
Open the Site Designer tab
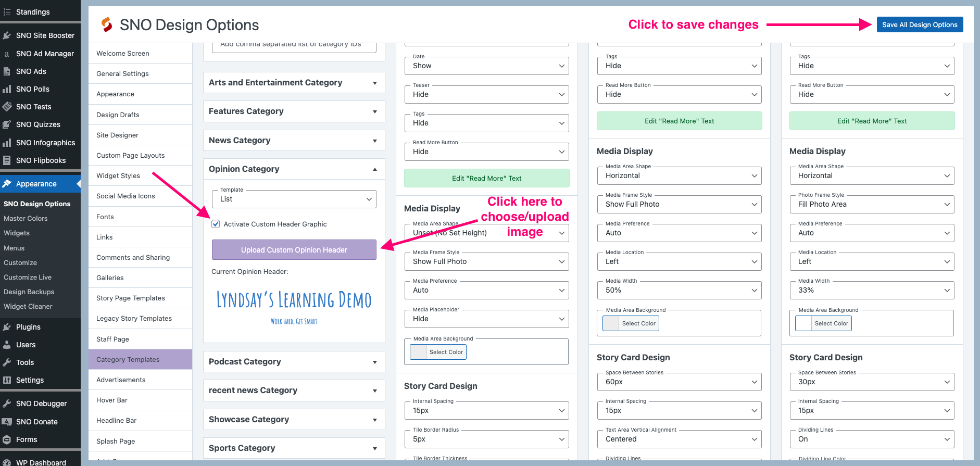140,135
